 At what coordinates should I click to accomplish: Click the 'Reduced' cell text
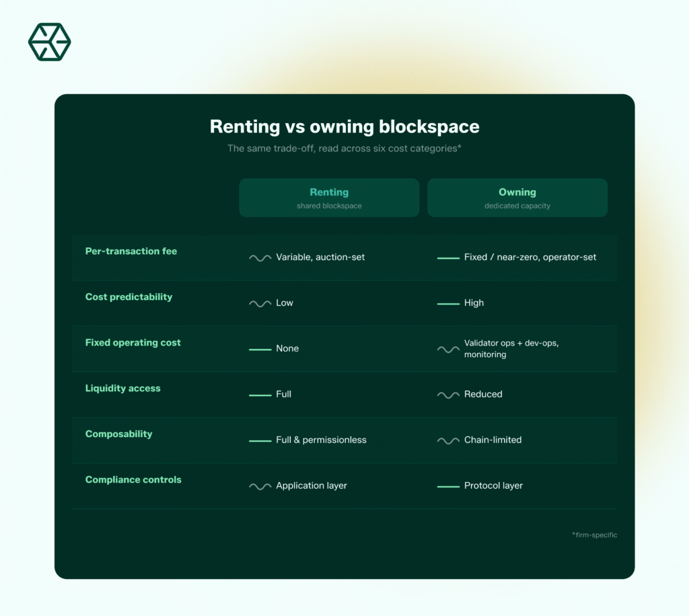pos(483,394)
